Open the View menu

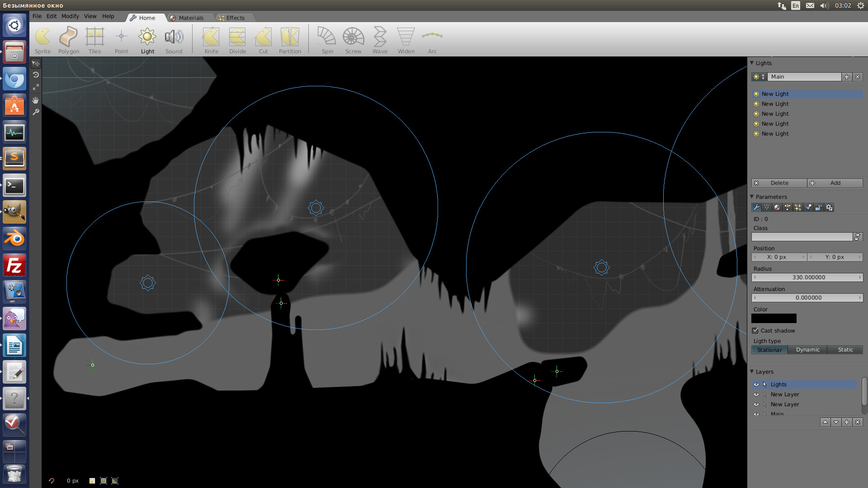tap(90, 16)
